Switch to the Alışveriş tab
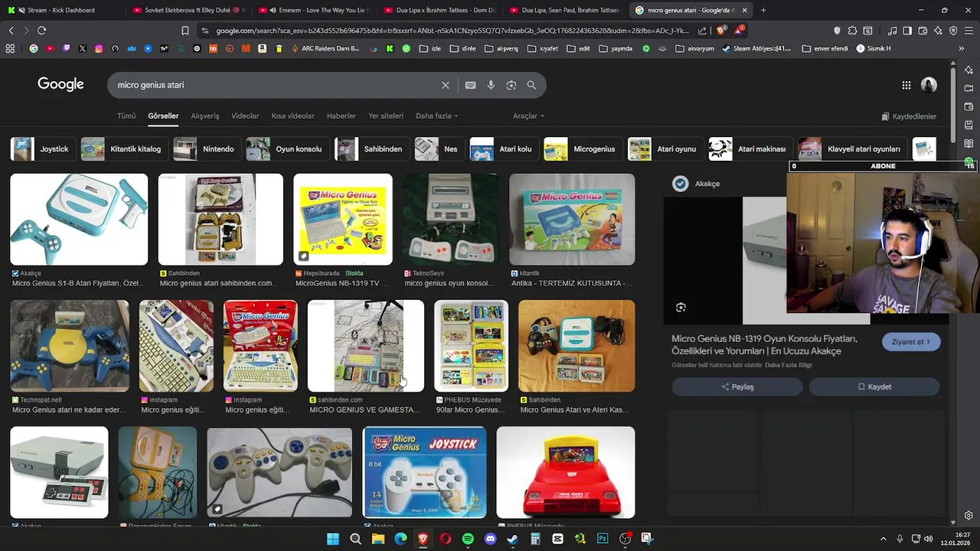The image size is (980, 551). pos(205,116)
